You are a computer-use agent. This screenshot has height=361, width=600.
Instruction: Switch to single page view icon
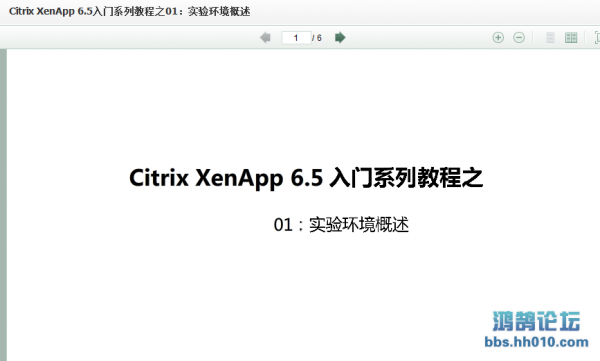pyautogui.click(x=550, y=38)
